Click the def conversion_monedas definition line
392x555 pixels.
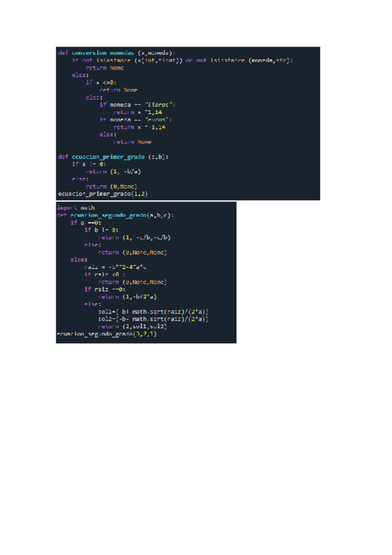116,53
